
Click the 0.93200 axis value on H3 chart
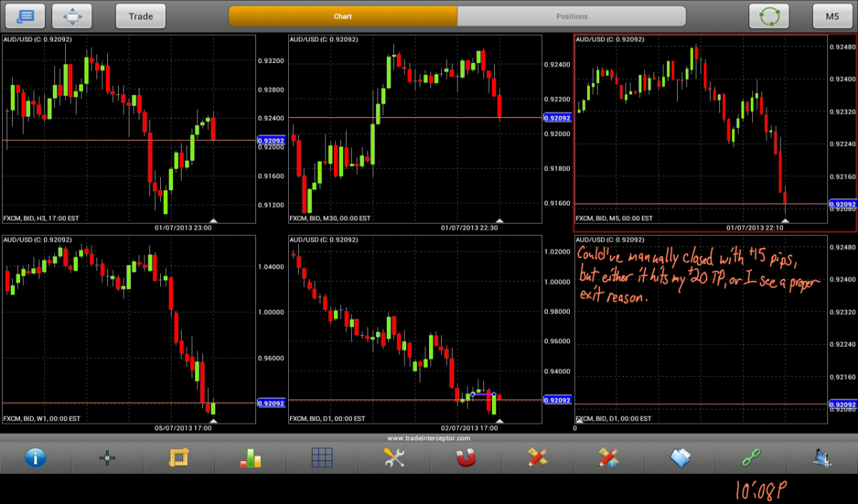click(x=271, y=61)
